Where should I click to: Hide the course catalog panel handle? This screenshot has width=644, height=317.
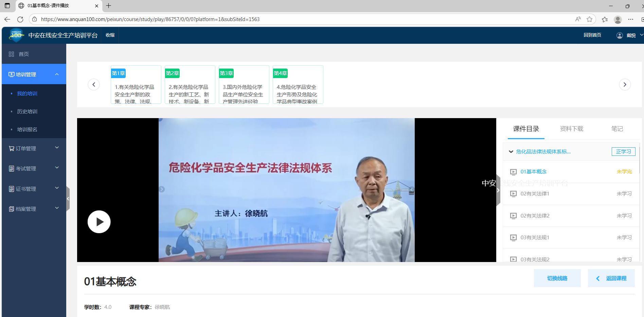pyautogui.click(x=498, y=190)
